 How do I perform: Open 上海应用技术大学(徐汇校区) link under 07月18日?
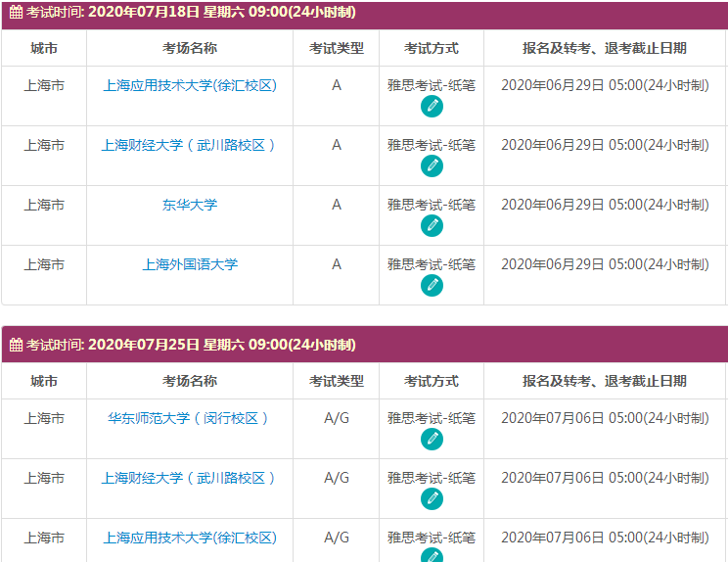pos(190,85)
